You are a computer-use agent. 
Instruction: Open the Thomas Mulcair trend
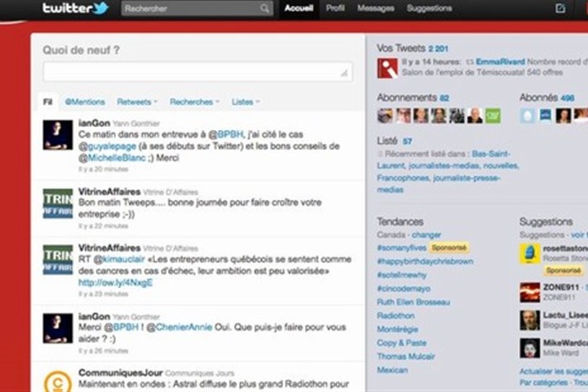(x=406, y=357)
